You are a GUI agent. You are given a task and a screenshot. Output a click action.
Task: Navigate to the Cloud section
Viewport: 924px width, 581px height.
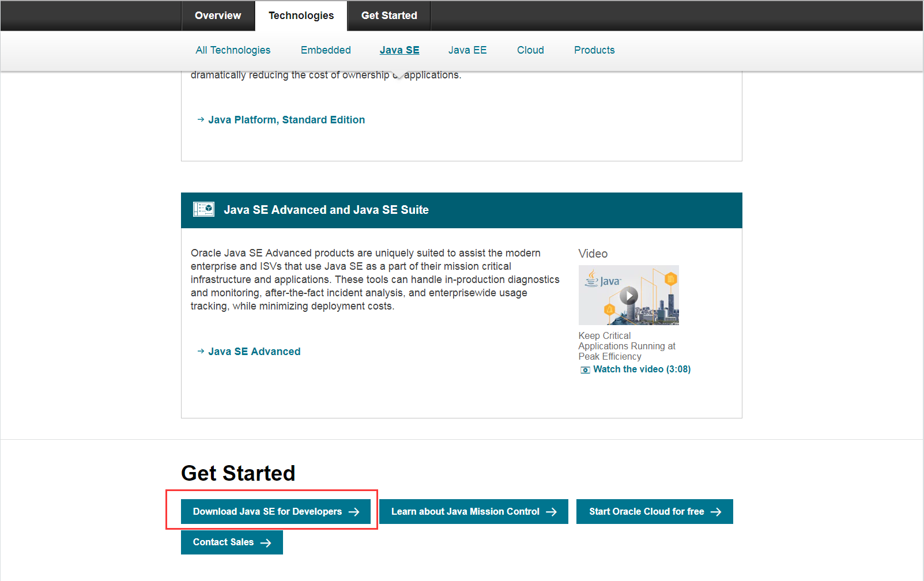coord(530,50)
